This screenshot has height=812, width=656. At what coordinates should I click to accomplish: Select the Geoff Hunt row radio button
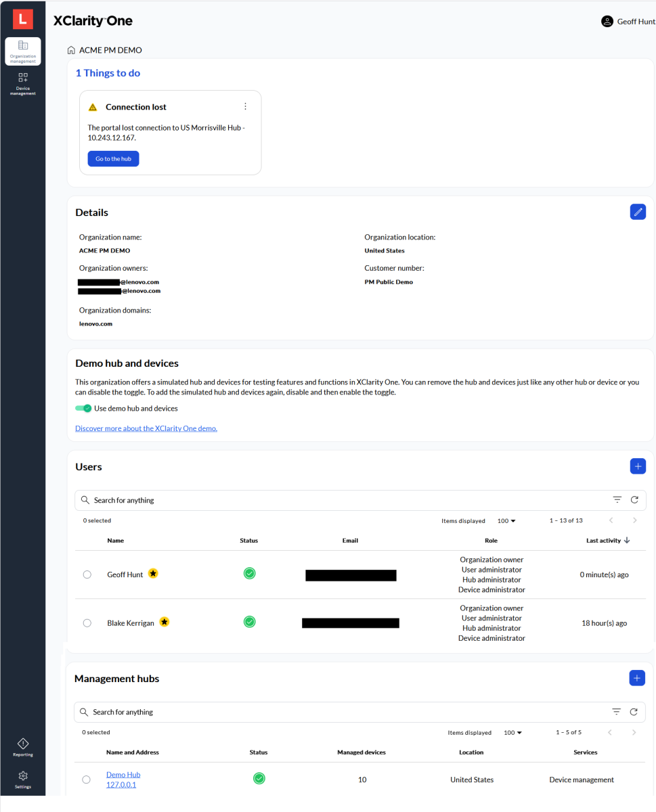[x=87, y=574]
